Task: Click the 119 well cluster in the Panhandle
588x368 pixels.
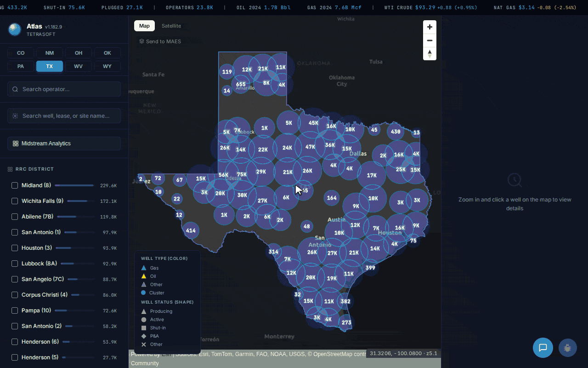Action: point(226,72)
